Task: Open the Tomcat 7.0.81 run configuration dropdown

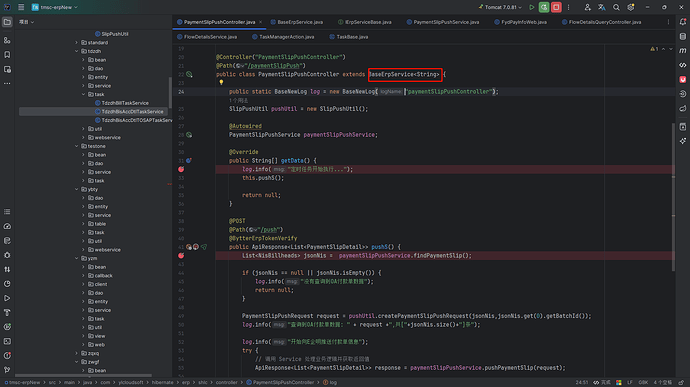Action: [x=500, y=7]
